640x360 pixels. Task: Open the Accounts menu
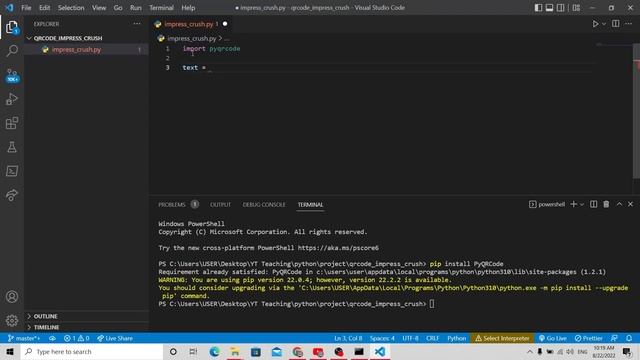coord(12,296)
